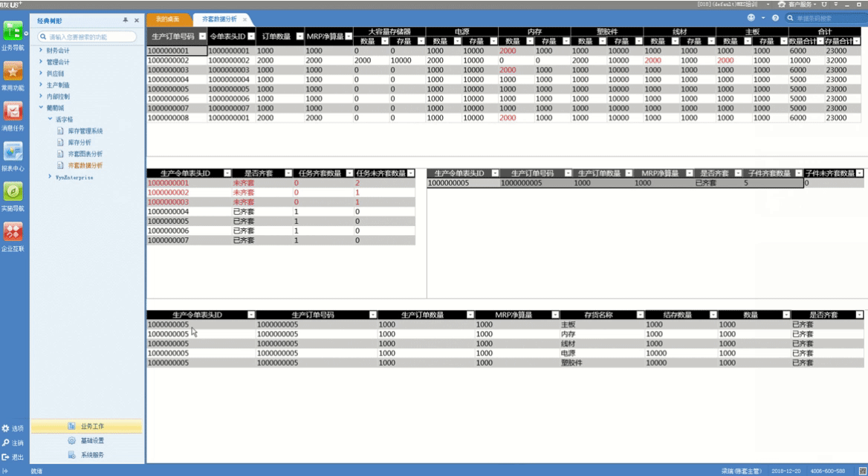Click the U icon in title bar
The height and width of the screenshot is (476, 868).
823,4
